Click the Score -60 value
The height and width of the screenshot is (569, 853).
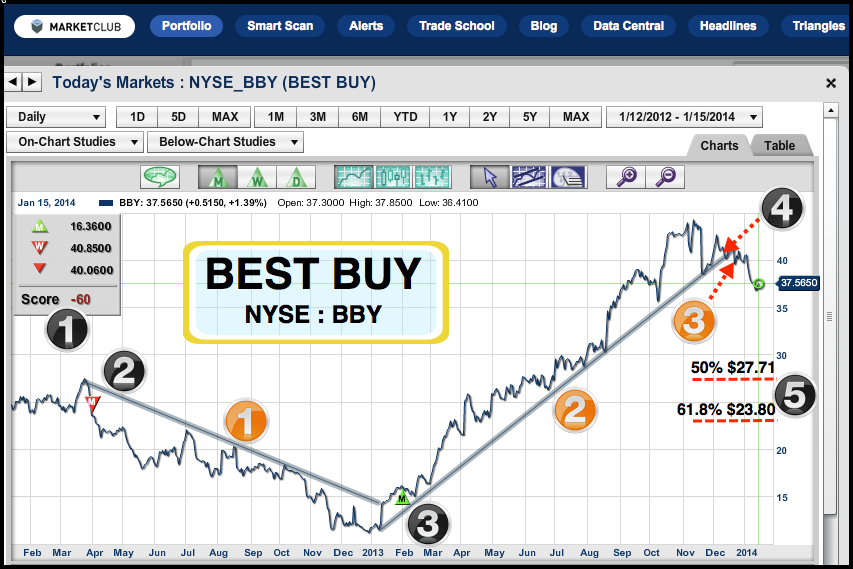(81, 300)
